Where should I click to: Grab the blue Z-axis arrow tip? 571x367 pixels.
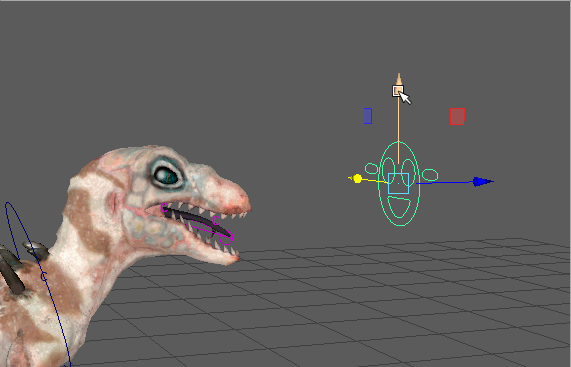coord(483,182)
